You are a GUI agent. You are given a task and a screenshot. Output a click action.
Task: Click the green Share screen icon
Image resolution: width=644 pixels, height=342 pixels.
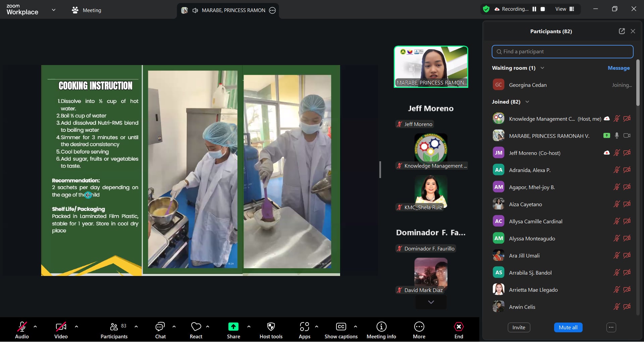click(233, 327)
